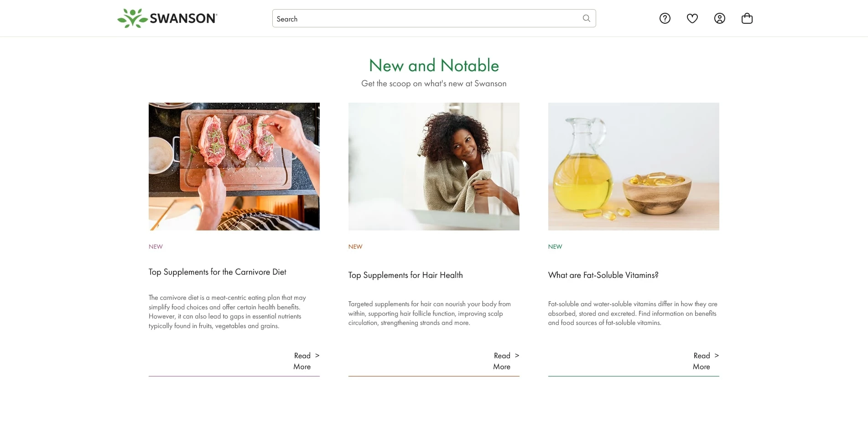Open the oil and capsules image
The image size is (868, 423).
coord(634,167)
